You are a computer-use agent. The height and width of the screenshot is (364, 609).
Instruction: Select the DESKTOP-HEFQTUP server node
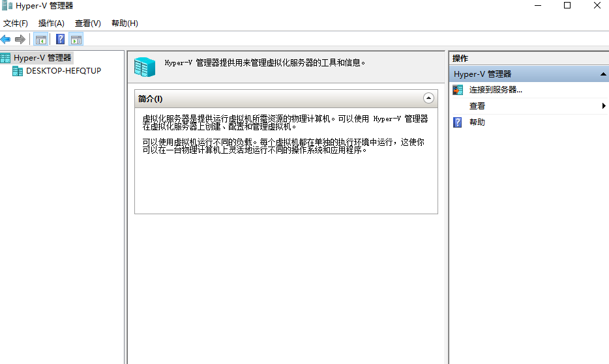63,70
